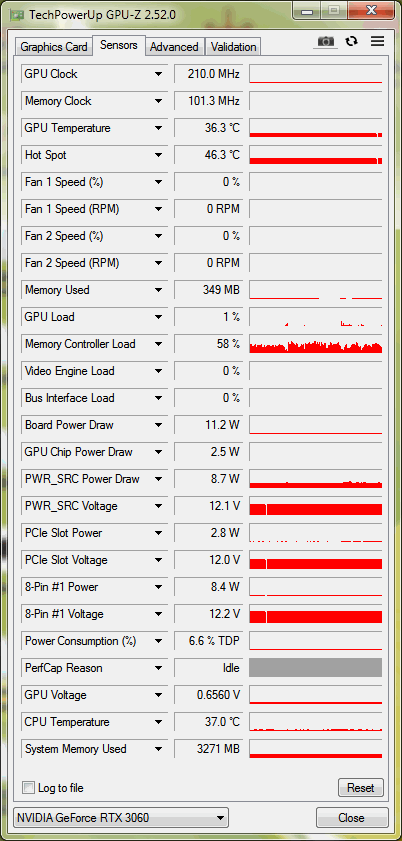Click the 11.2 W Board Power Draw value
Viewport: 402px width, 841px height.
click(x=209, y=425)
